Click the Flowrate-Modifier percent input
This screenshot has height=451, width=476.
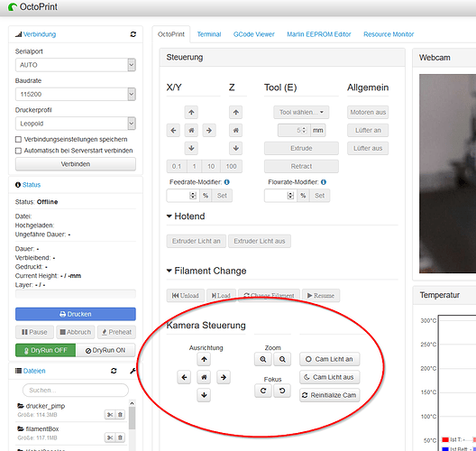pos(280,196)
